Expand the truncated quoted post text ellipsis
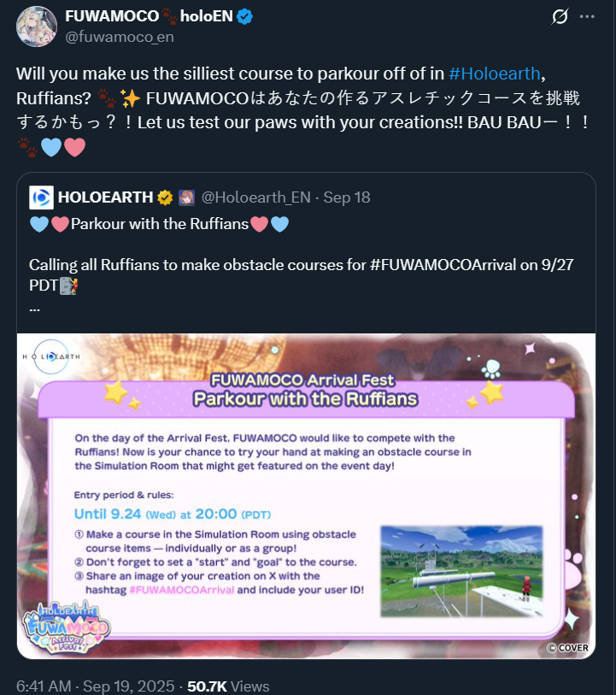Viewport: 616px width, 695px height. point(34,309)
